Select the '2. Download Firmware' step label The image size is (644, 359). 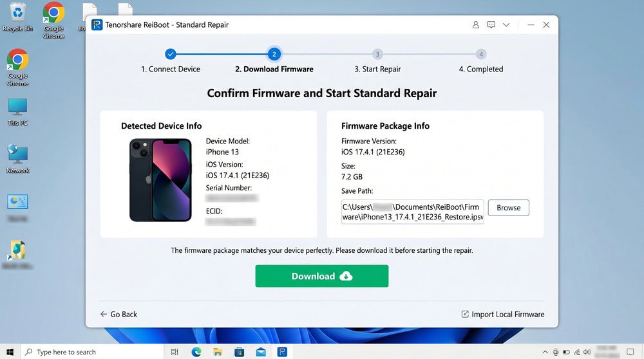click(x=274, y=69)
